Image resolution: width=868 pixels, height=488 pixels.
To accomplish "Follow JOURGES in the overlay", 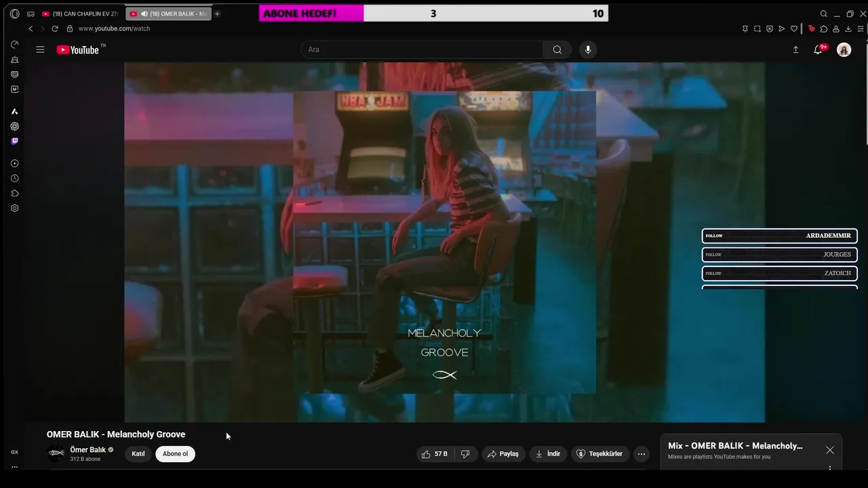I will pyautogui.click(x=780, y=255).
